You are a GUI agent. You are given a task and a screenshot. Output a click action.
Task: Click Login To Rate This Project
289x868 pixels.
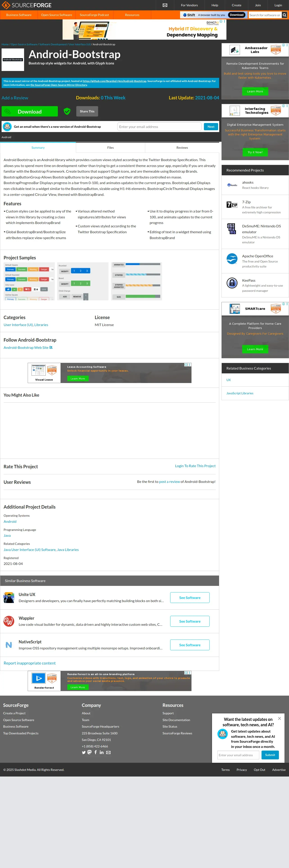pyautogui.click(x=195, y=466)
